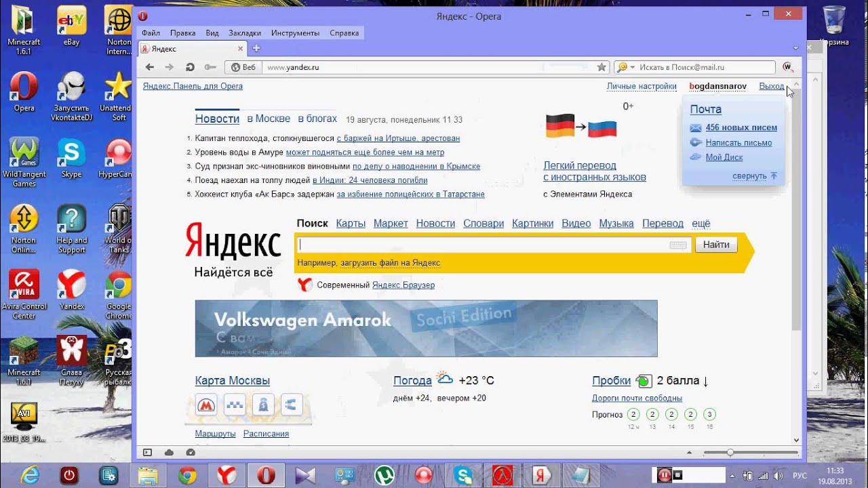The height and width of the screenshot is (488, 868).
Task: Expand more Yandex services via ещё
Action: tap(701, 223)
